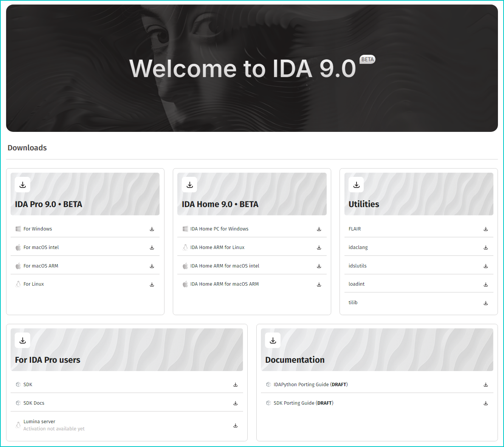The width and height of the screenshot is (504, 447).
Task: Open the tilib utility link
Action: click(353, 303)
